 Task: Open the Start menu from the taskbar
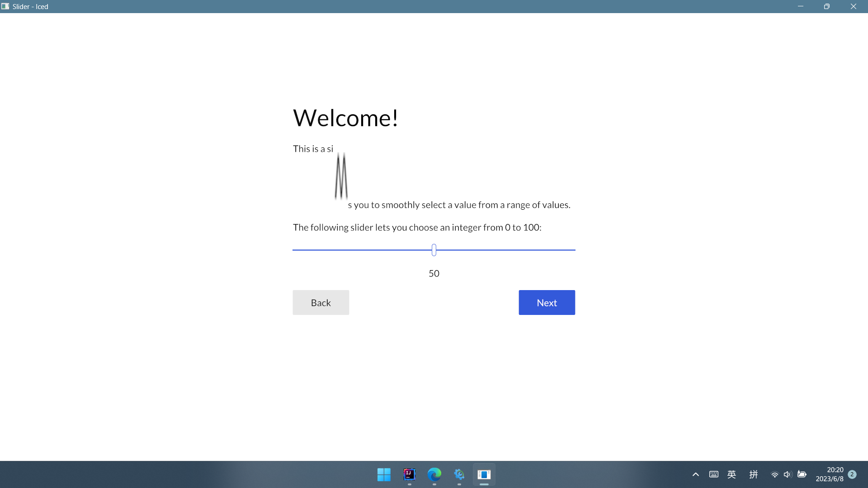[x=384, y=475]
